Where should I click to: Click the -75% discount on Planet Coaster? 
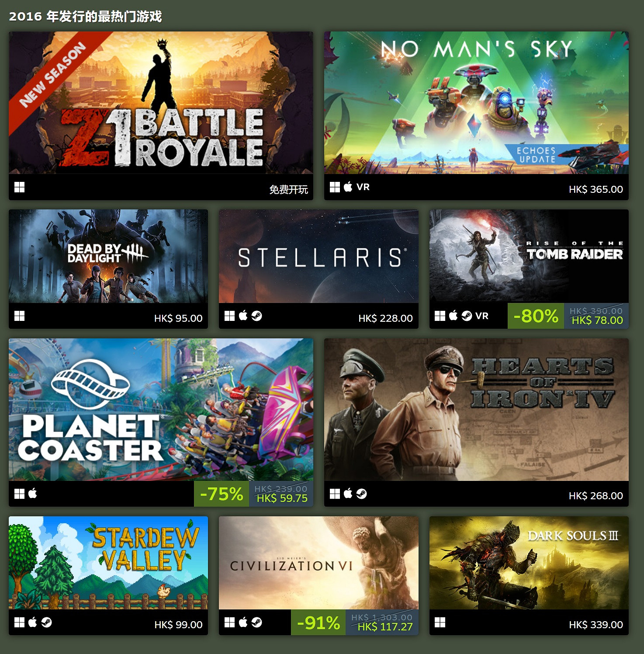[x=222, y=494]
